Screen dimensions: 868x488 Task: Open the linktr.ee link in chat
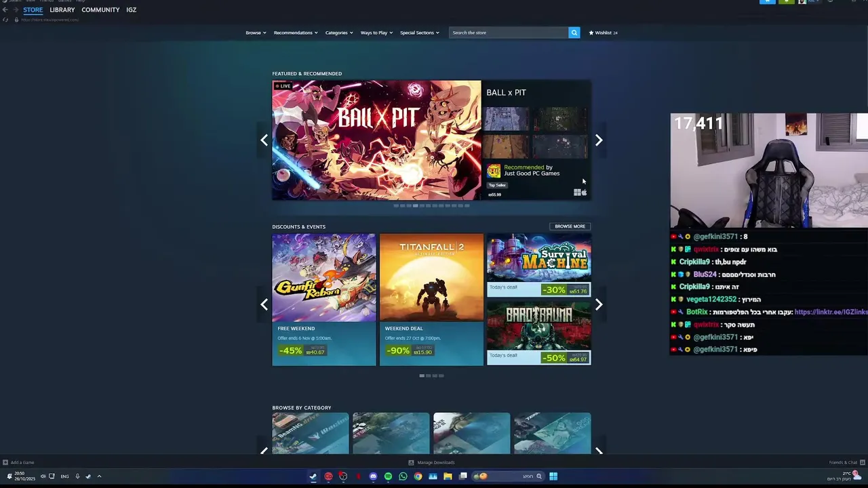coord(831,312)
